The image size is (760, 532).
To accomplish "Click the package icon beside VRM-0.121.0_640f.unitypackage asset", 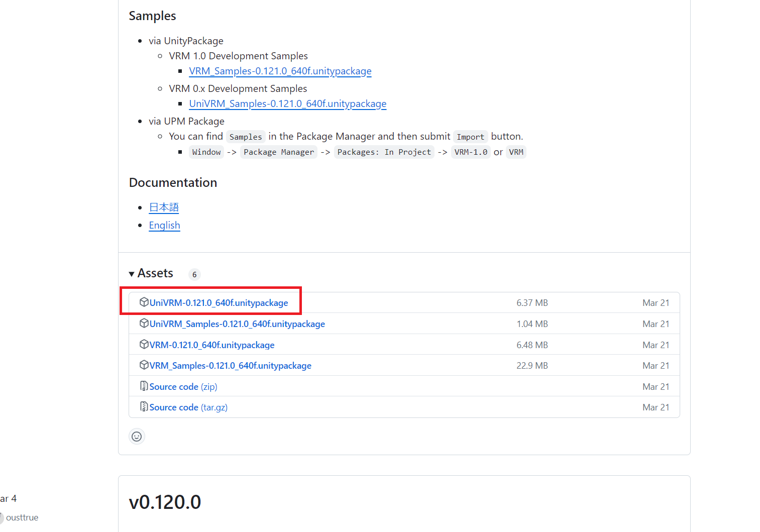I will 144,345.
